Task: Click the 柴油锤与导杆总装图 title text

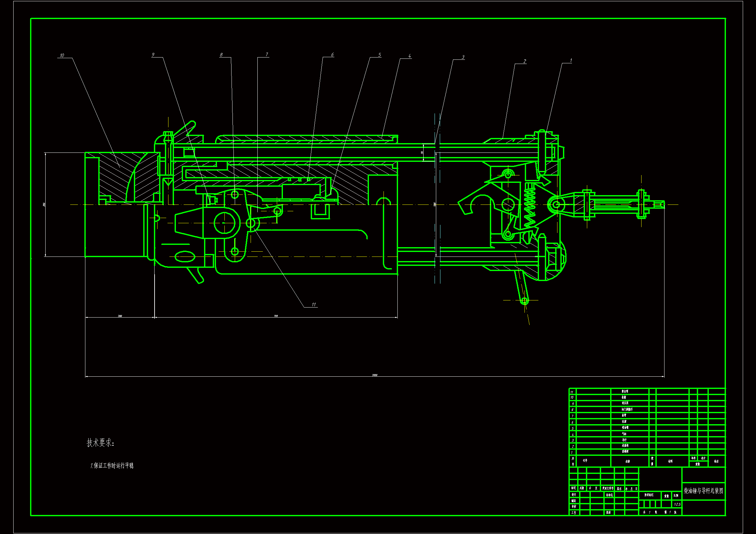Action: click(x=703, y=491)
